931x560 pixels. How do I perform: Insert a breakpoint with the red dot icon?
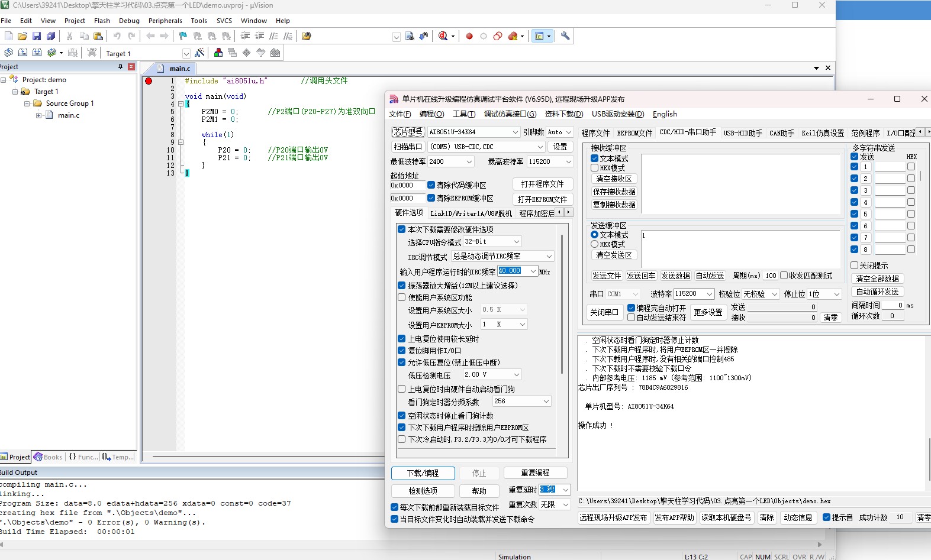click(x=469, y=36)
